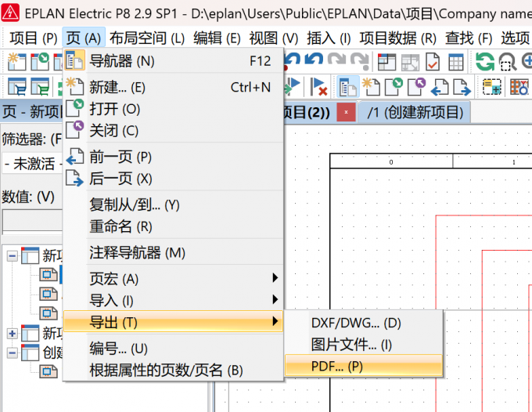
Task: Open 注释导航器 (M) menu entry
Action: click(x=174, y=253)
